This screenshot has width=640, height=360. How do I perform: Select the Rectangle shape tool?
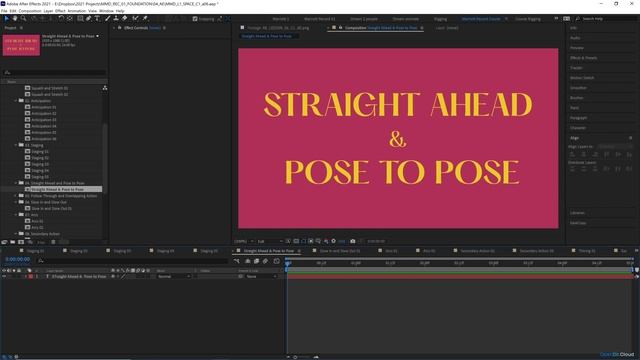point(80,18)
